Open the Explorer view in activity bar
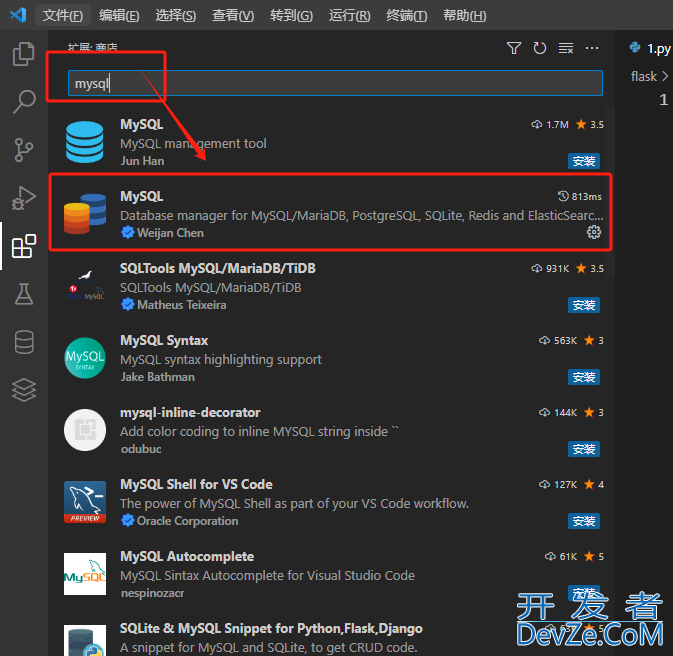Image resolution: width=673 pixels, height=656 pixels. (x=24, y=54)
